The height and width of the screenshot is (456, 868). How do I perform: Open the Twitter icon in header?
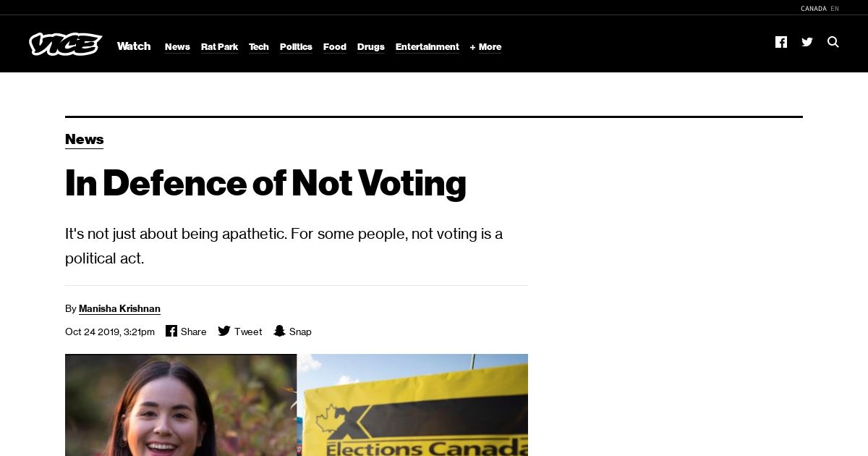[x=807, y=42]
